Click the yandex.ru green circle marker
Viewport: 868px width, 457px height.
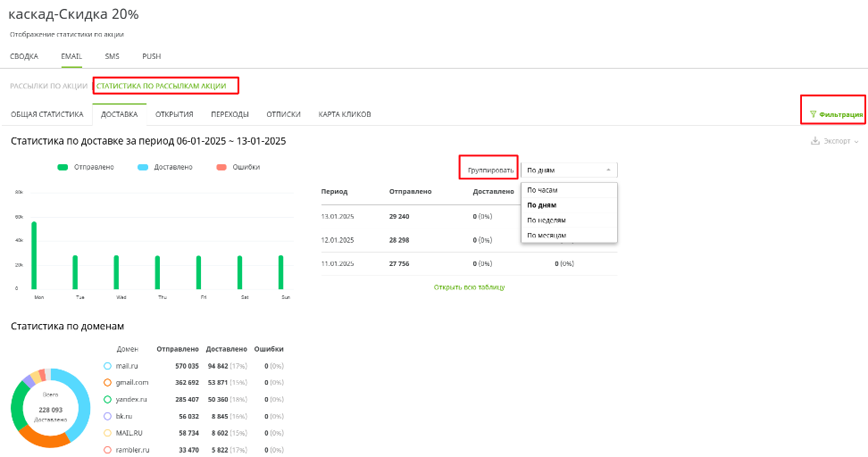[107, 399]
